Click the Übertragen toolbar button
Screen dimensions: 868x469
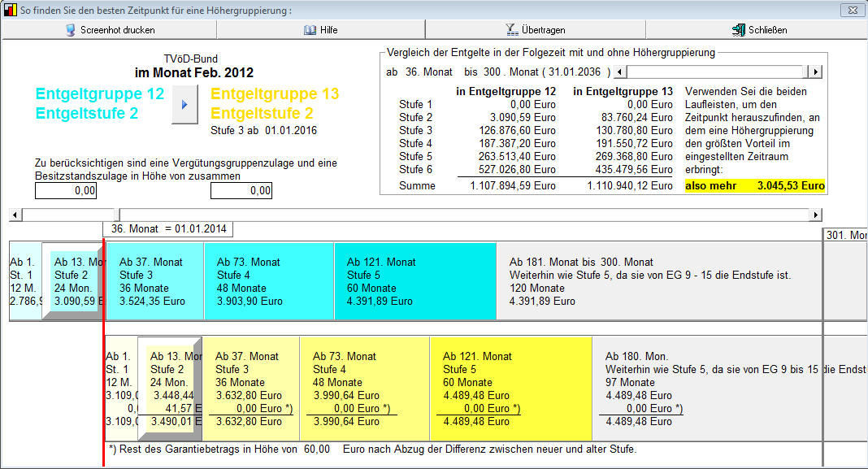pos(536,30)
